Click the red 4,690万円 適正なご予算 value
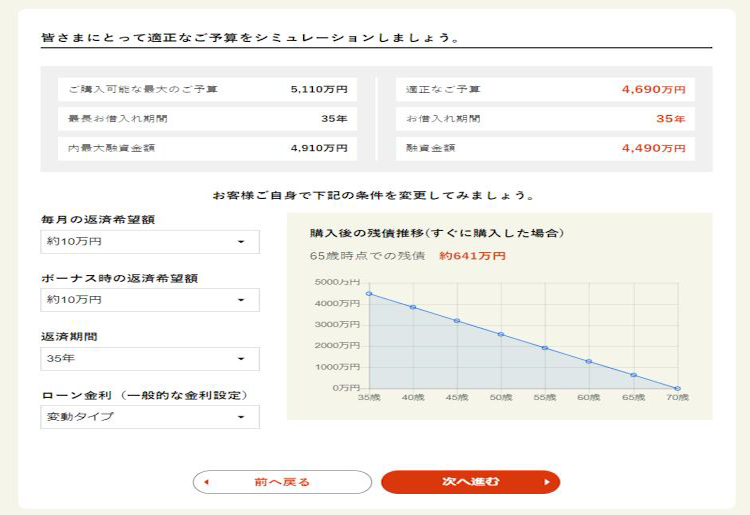 coord(653,90)
